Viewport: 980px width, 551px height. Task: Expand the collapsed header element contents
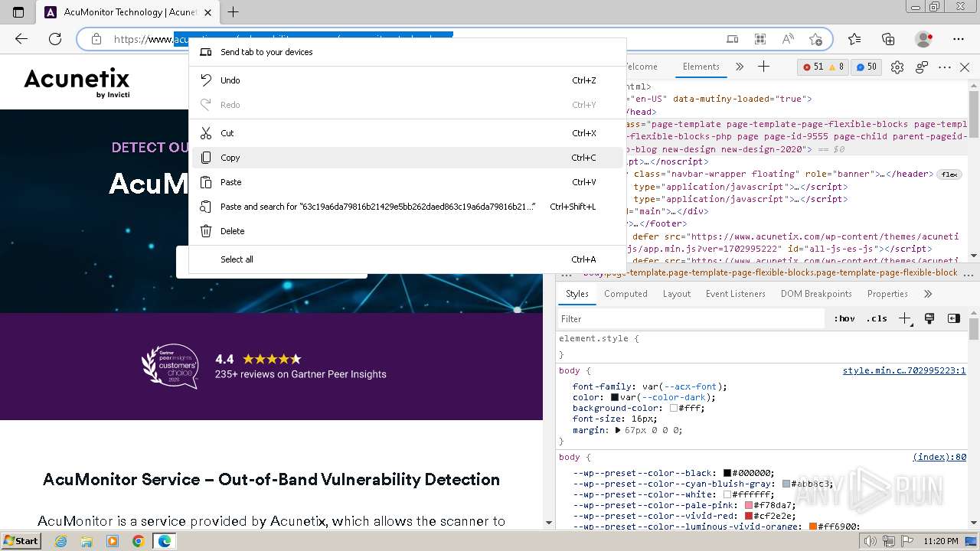pos(881,174)
